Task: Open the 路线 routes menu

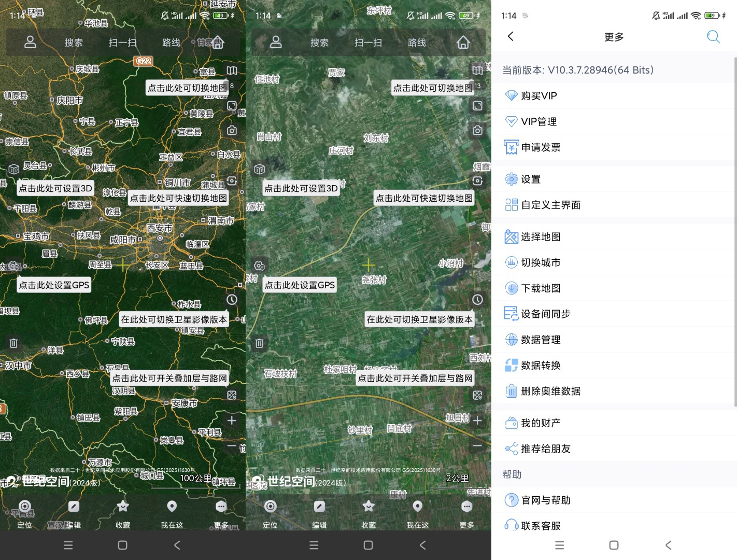Action: [171, 43]
